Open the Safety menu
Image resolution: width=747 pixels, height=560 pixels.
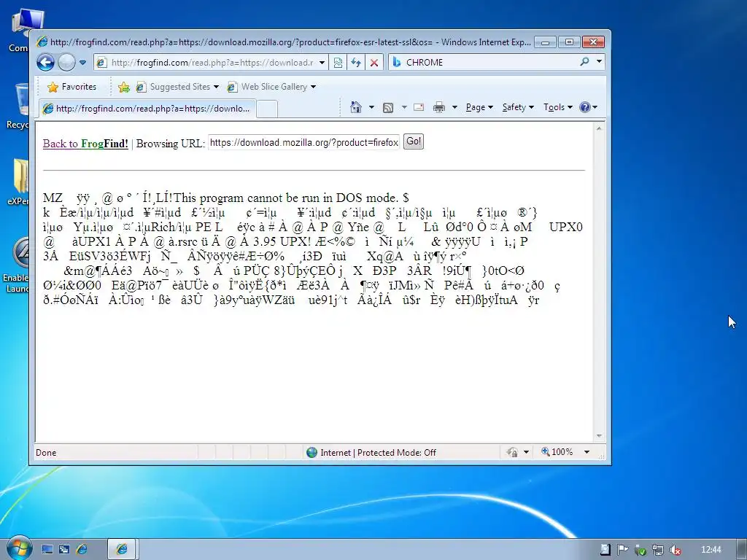tap(518, 107)
